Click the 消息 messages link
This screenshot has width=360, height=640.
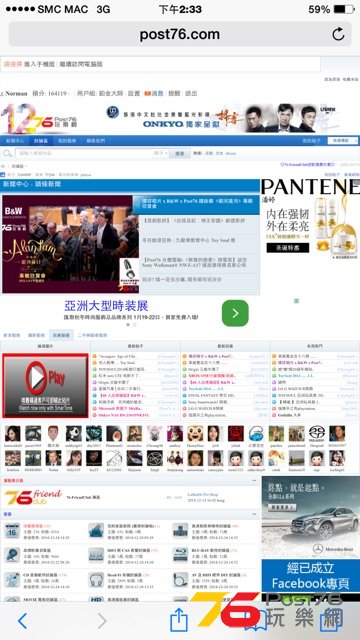(x=154, y=93)
